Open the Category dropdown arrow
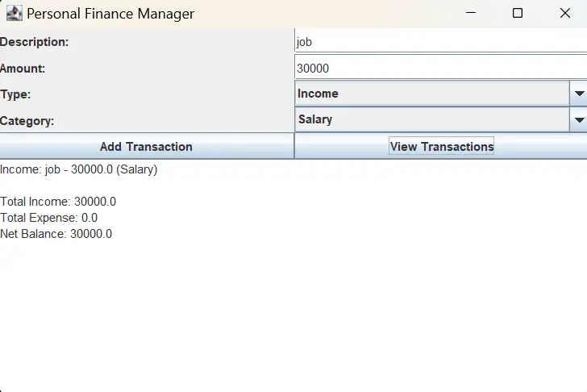 click(x=579, y=120)
